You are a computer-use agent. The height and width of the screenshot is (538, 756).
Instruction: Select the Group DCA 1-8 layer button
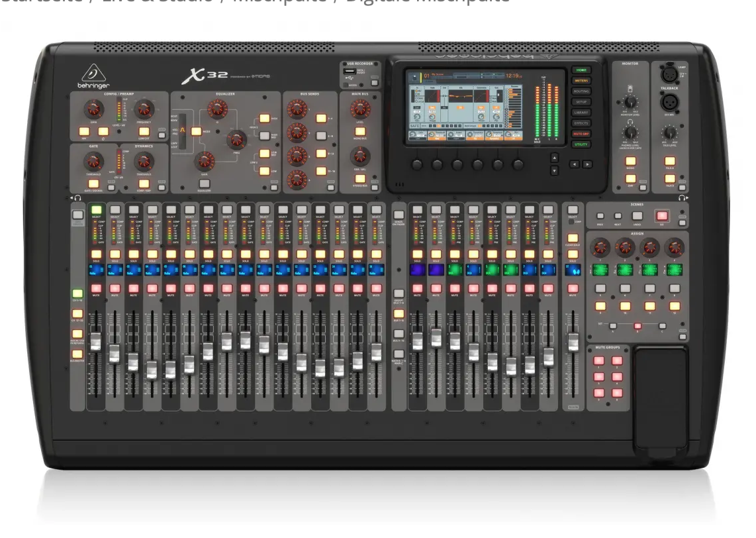[x=399, y=294]
